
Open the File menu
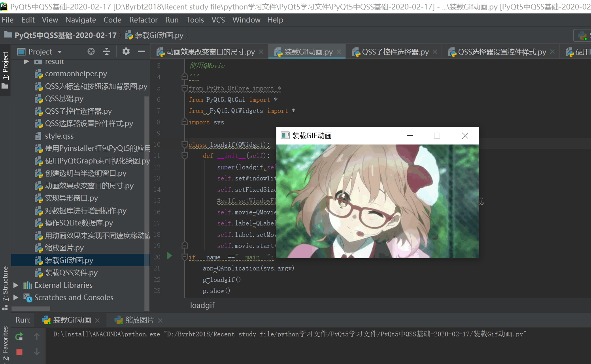pos(8,20)
